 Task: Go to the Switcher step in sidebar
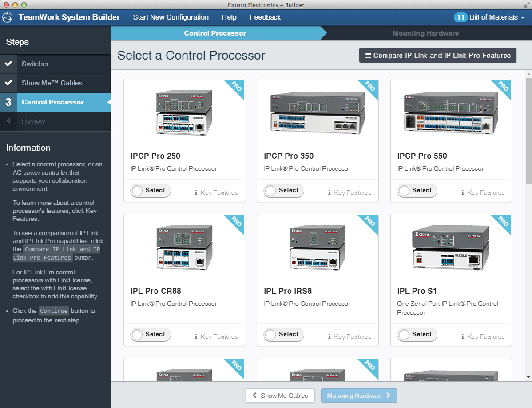pos(56,64)
